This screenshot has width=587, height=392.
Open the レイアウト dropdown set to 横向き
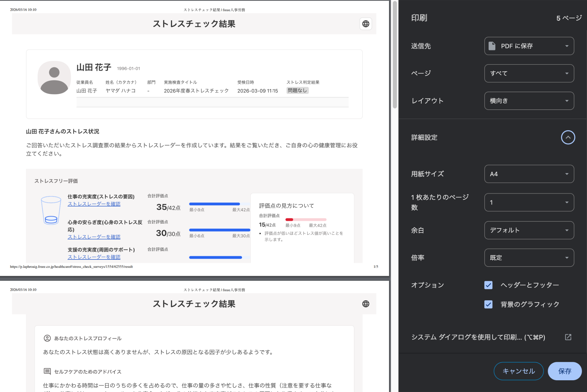(529, 101)
